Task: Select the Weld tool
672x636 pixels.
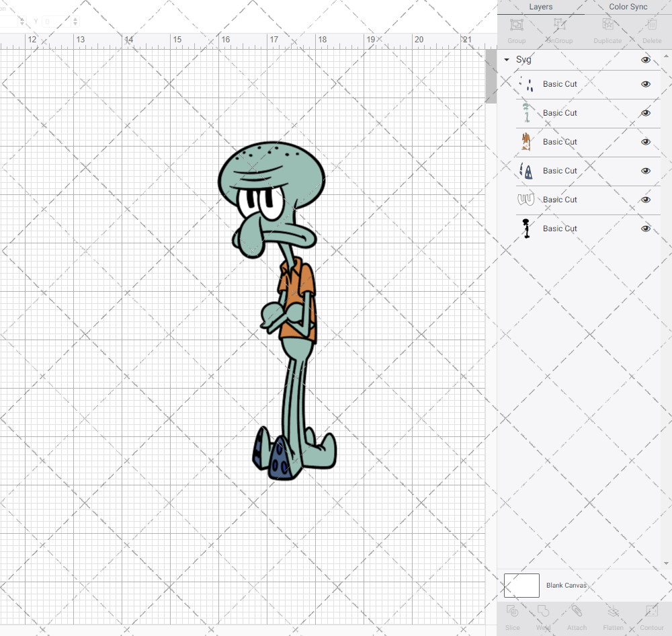Action: [x=543, y=610]
